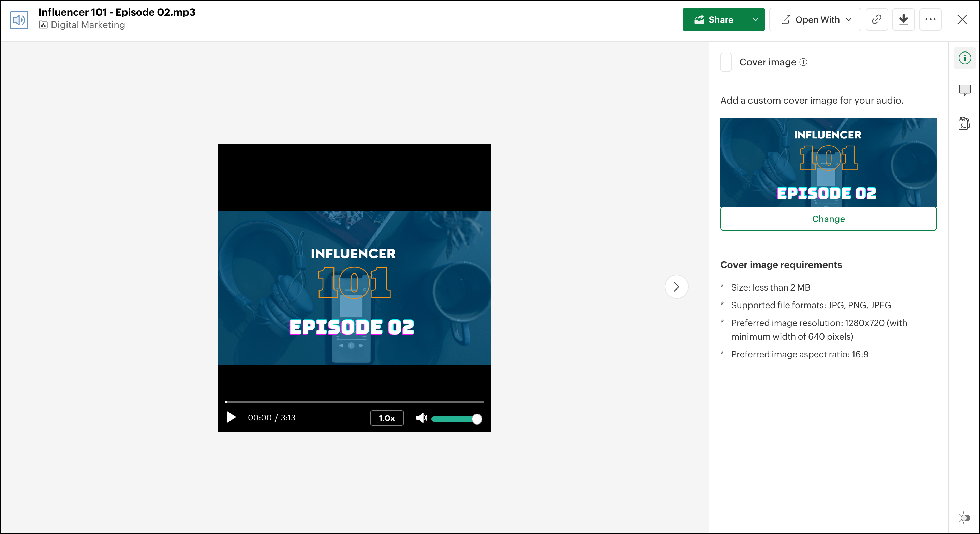Click the Change cover button
The width and height of the screenshot is (980, 534).
click(828, 219)
